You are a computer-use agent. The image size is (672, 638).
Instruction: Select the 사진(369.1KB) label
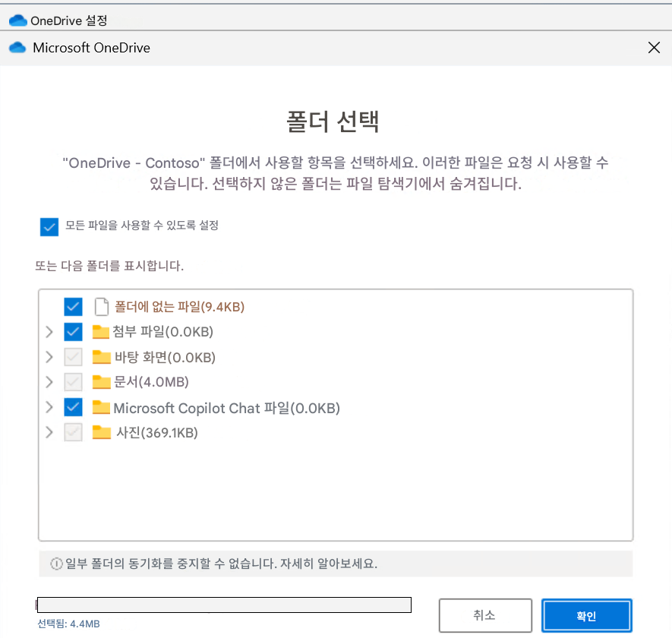[157, 432]
